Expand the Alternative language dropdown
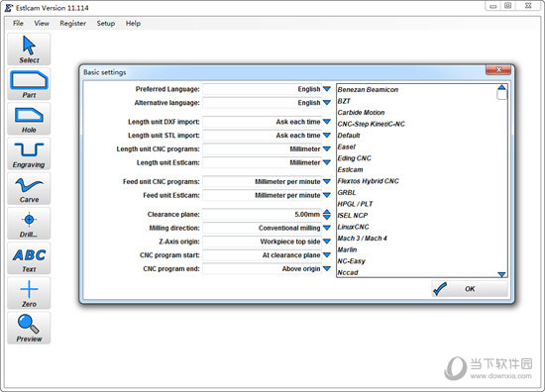545x392 pixels. click(x=326, y=103)
